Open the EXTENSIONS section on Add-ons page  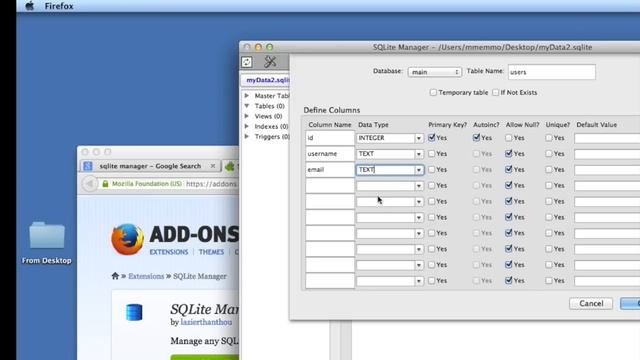tap(169, 252)
